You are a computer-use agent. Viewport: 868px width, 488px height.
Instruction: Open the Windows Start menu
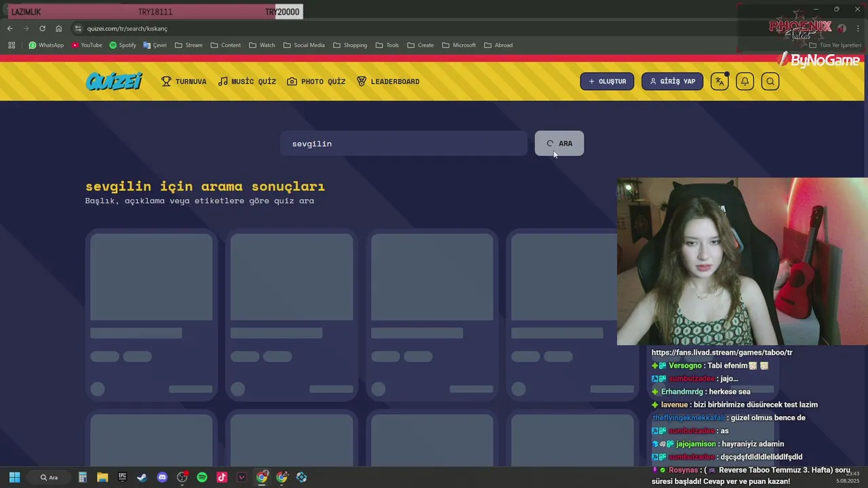pos(14,477)
